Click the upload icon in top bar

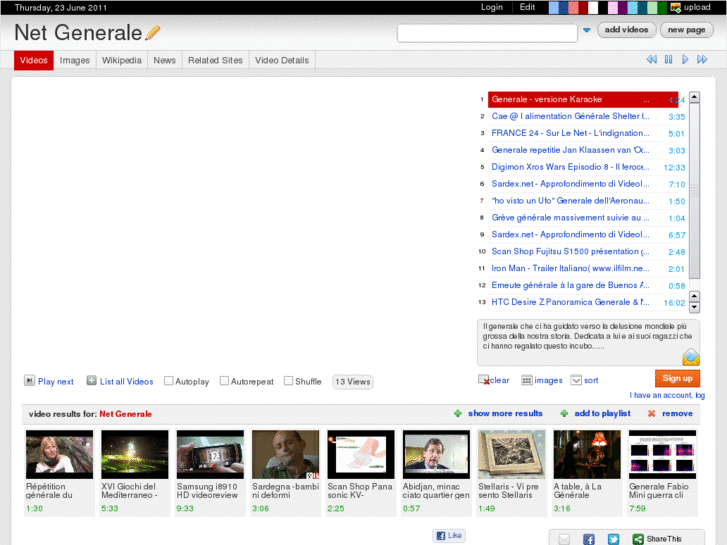(676, 7)
